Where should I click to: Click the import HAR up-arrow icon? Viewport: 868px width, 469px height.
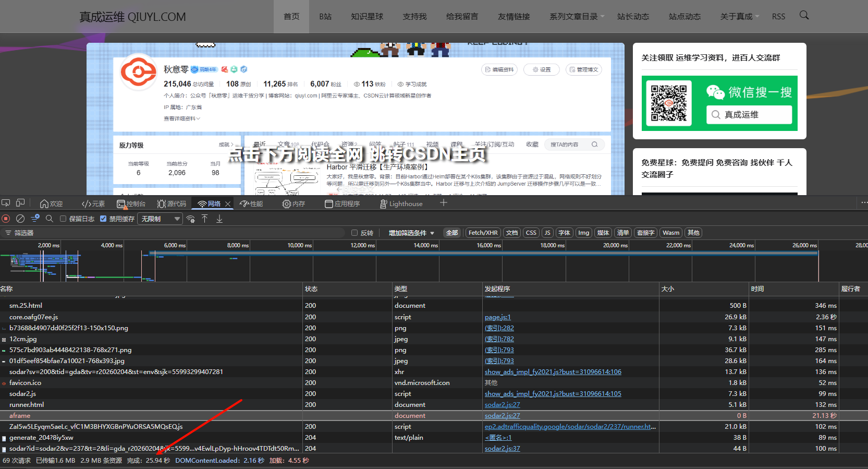click(205, 219)
